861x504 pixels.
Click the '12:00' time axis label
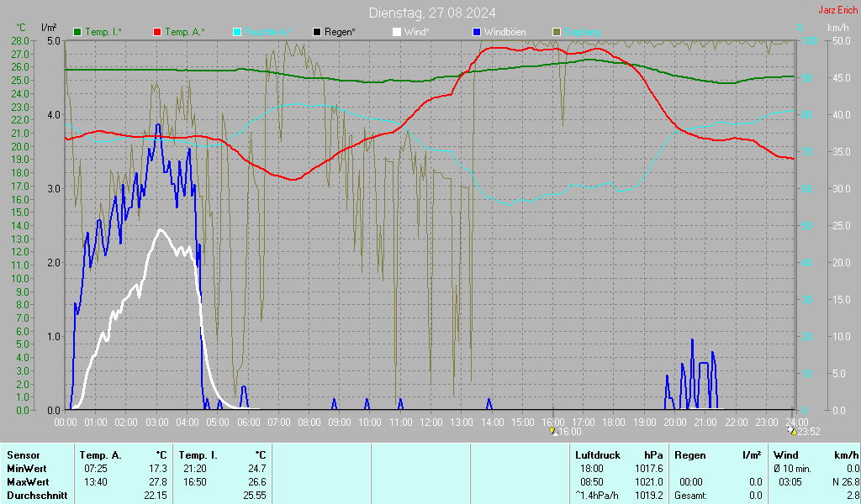tap(431, 423)
